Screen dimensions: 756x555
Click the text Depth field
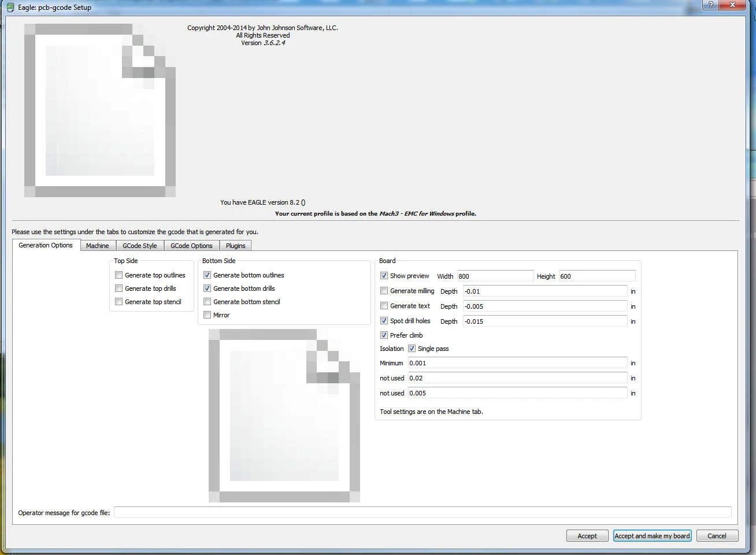[545, 306]
